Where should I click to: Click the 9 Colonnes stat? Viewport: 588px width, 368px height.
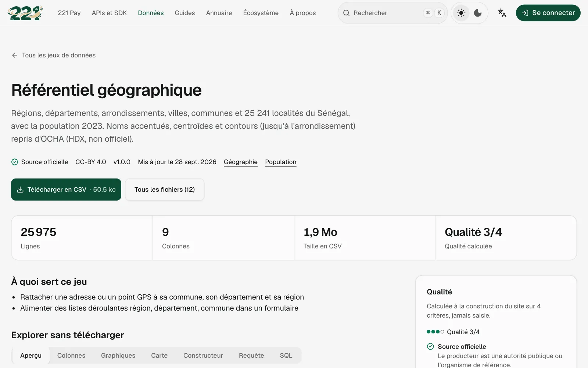(x=223, y=238)
